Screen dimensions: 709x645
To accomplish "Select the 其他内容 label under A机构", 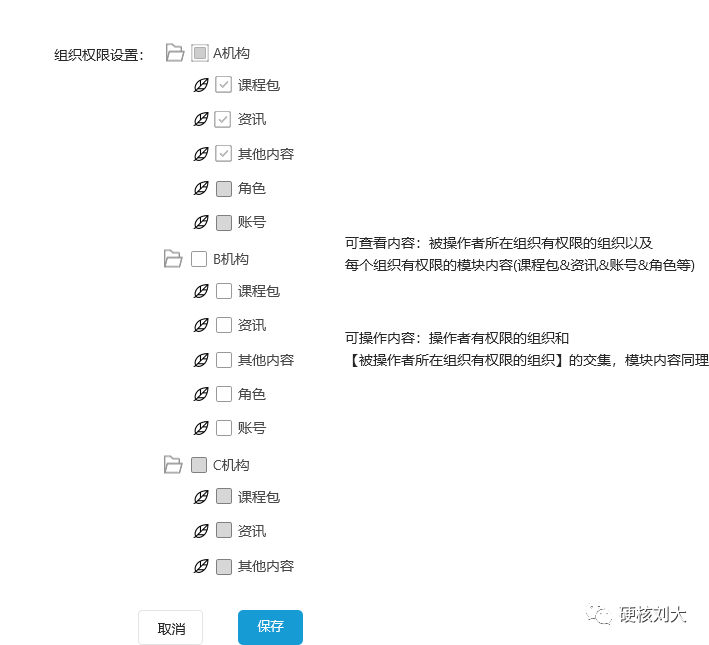I will click(x=265, y=154).
